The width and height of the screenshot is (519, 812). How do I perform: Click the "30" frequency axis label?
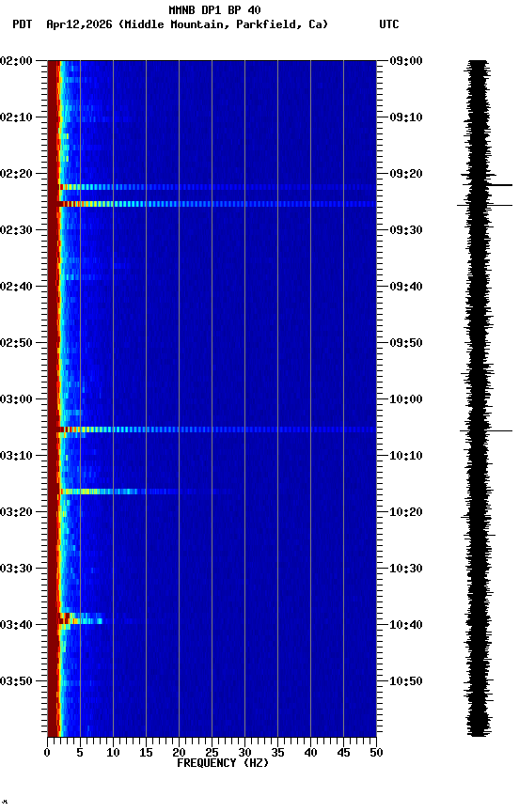(244, 753)
